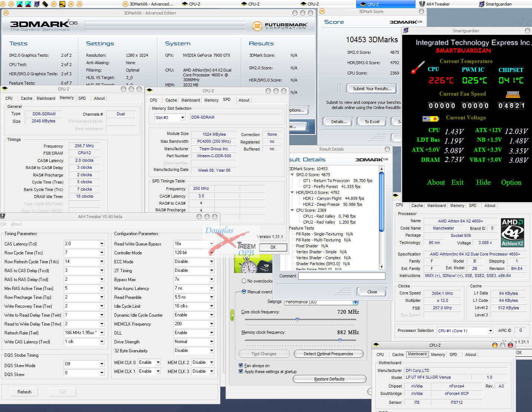Select the No overclocking radio button
Image resolution: width=532 pixels, height=412 pixels.
pyautogui.click(x=244, y=281)
